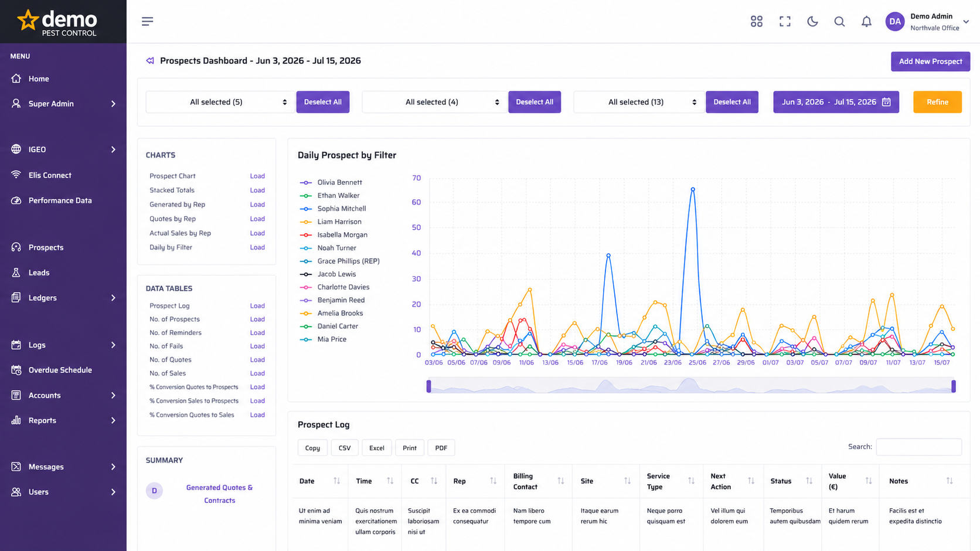Load the Stacked Totals chart

click(257, 191)
